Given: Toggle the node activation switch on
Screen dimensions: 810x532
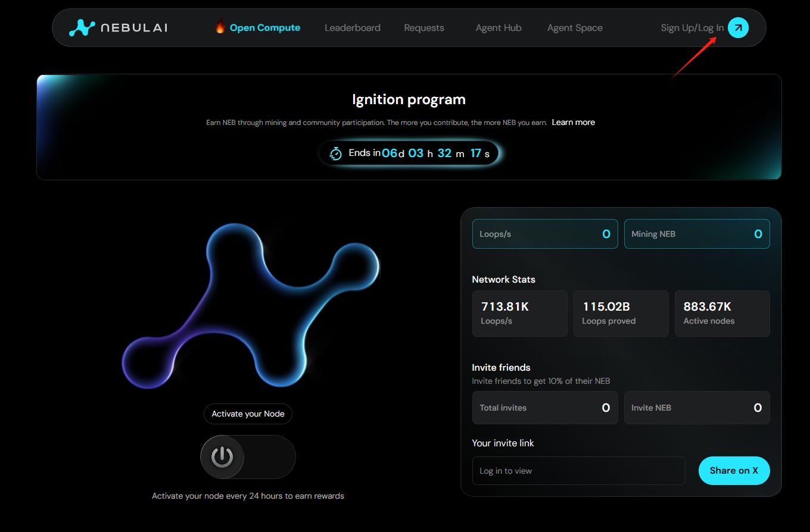Looking at the screenshot, I should point(248,457).
